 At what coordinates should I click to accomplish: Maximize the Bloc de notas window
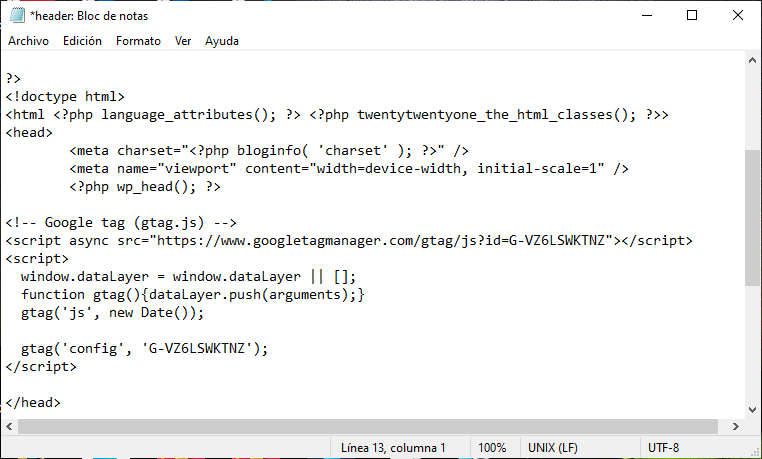point(692,16)
